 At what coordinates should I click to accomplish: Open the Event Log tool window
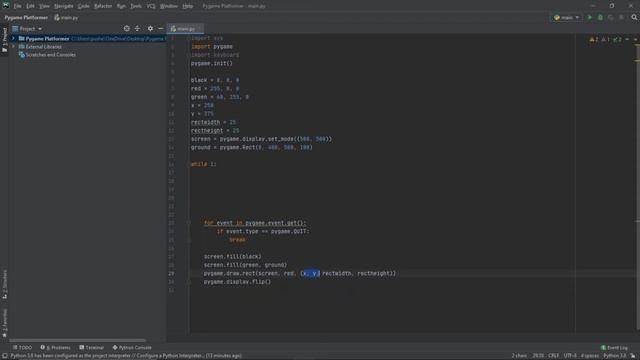coord(614,348)
